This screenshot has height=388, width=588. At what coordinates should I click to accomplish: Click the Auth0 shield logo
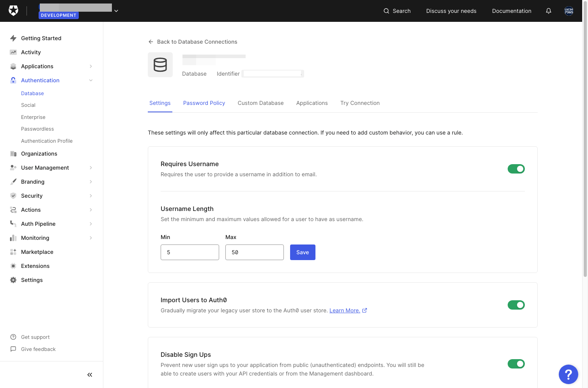coord(14,11)
